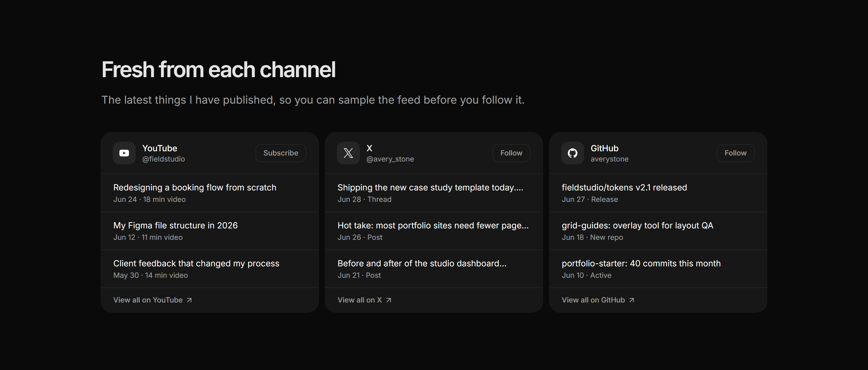
Task: Click the May 30 · 14 min video label
Action: click(151, 275)
